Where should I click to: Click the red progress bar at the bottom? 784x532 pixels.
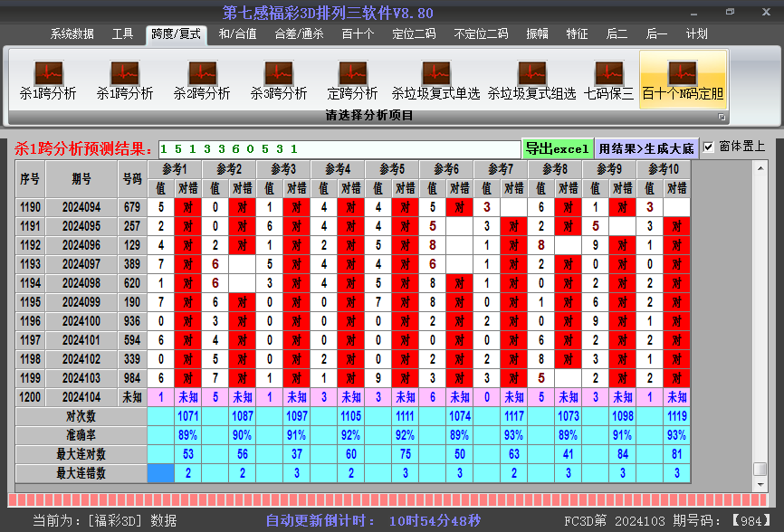(388, 500)
